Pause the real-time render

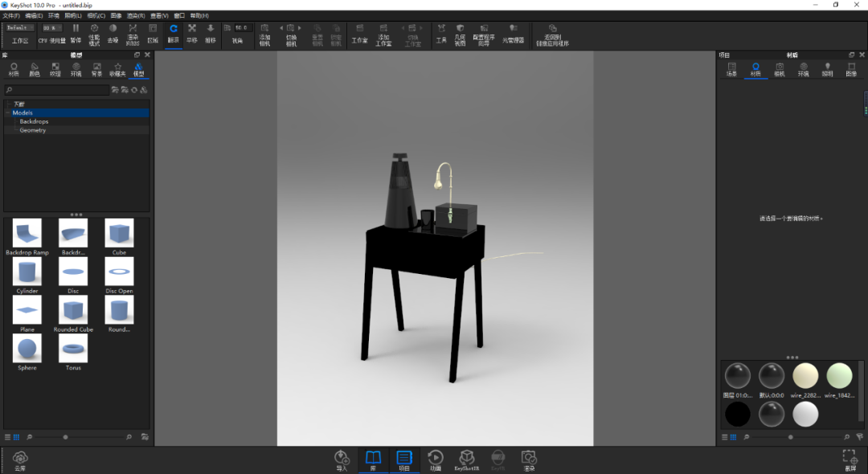(x=76, y=34)
